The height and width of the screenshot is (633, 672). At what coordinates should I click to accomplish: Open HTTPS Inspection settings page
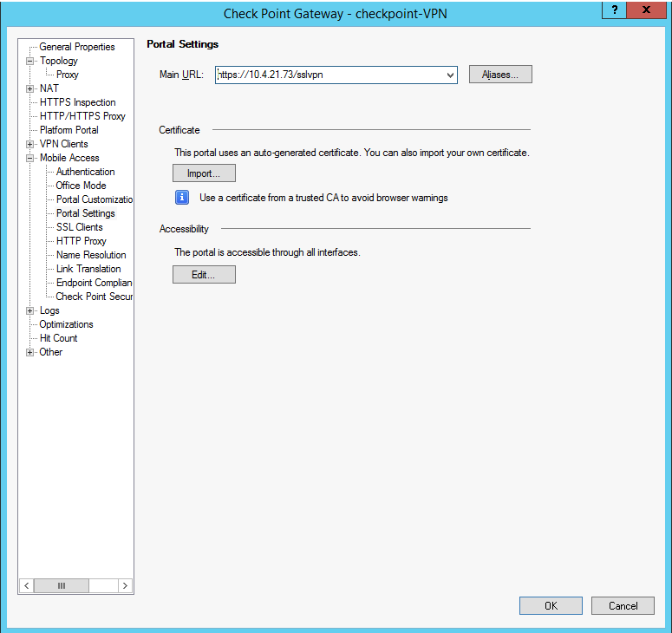(x=77, y=102)
